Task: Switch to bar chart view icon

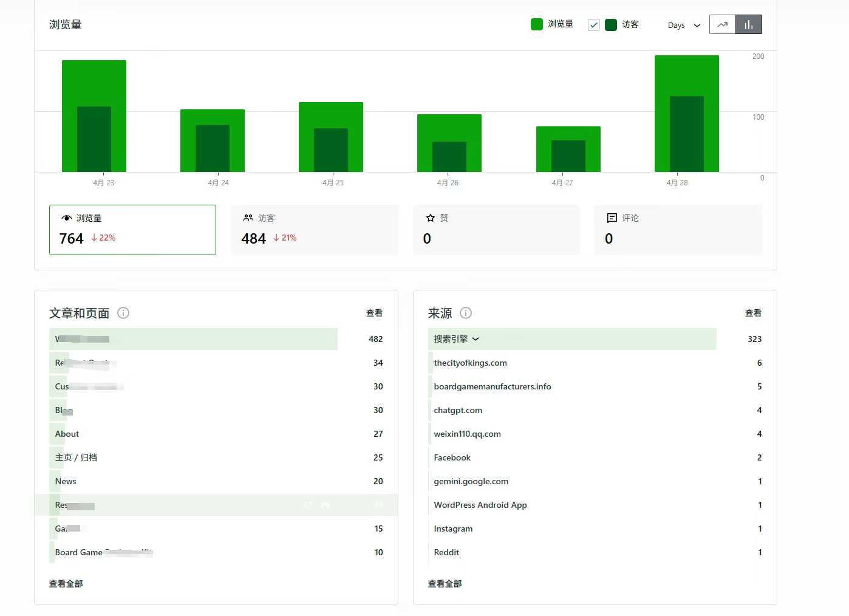Action: pos(748,25)
